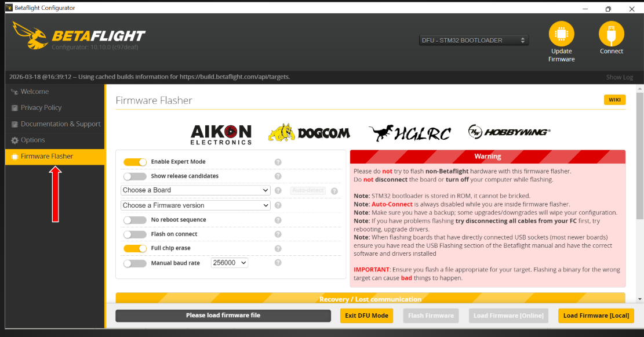This screenshot has height=337, width=644.
Task: Expand the Choose a Firmware version list
Action: 195,205
